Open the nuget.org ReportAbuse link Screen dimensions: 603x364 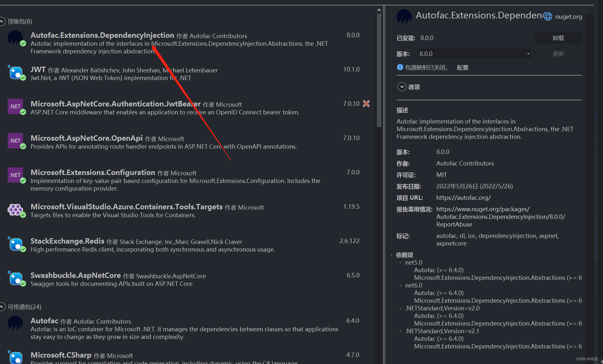pos(501,217)
